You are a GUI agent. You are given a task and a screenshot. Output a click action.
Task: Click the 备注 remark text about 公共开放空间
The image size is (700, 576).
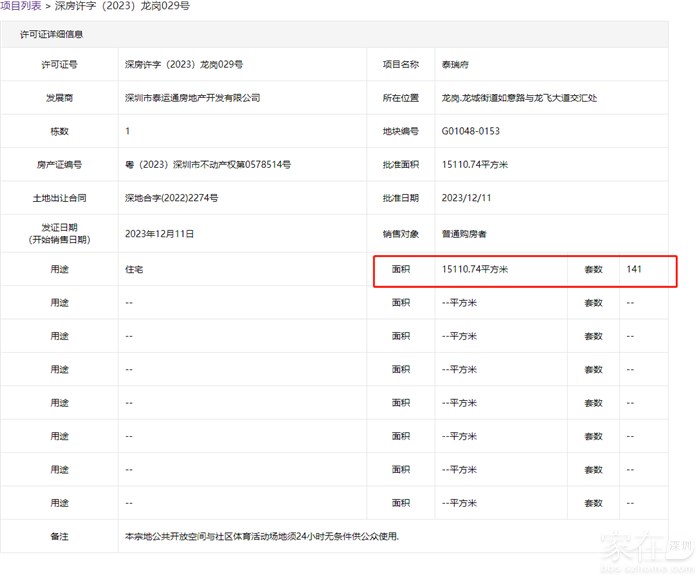click(261, 537)
